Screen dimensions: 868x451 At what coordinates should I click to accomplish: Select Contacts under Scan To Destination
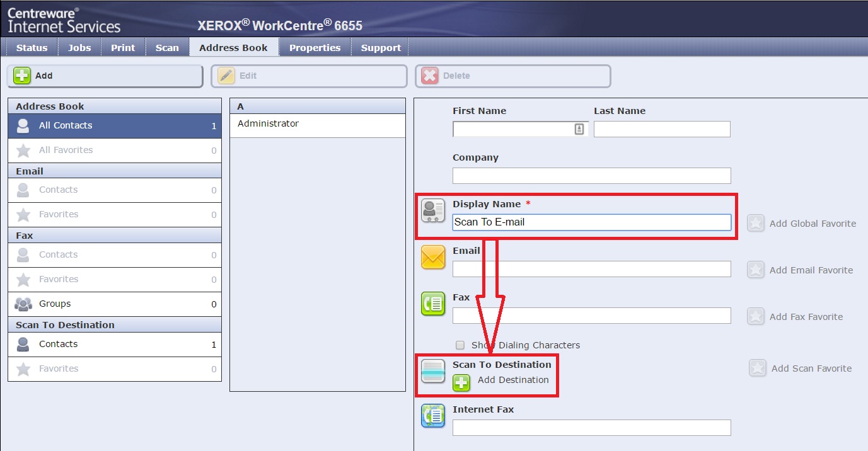(x=114, y=344)
